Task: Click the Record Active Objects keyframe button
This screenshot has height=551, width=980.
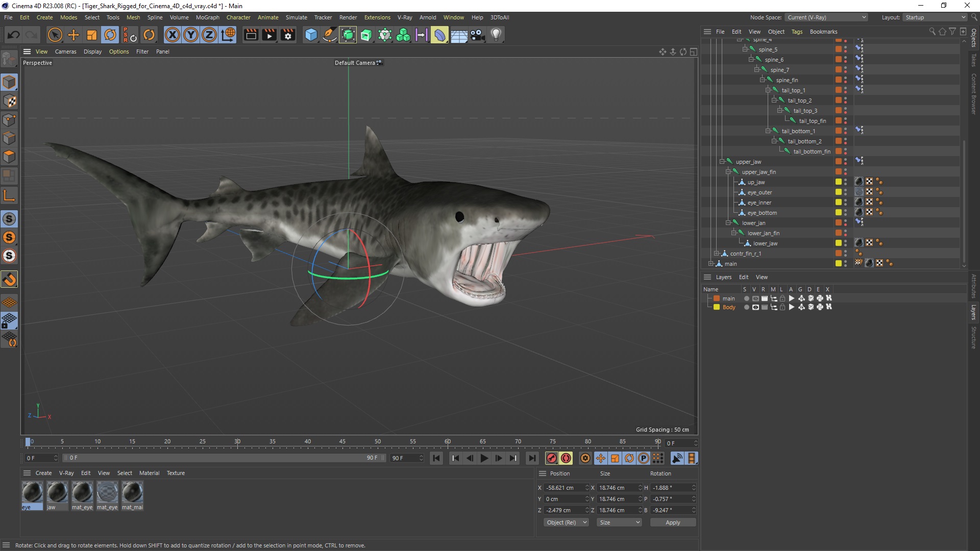Action: coord(551,458)
